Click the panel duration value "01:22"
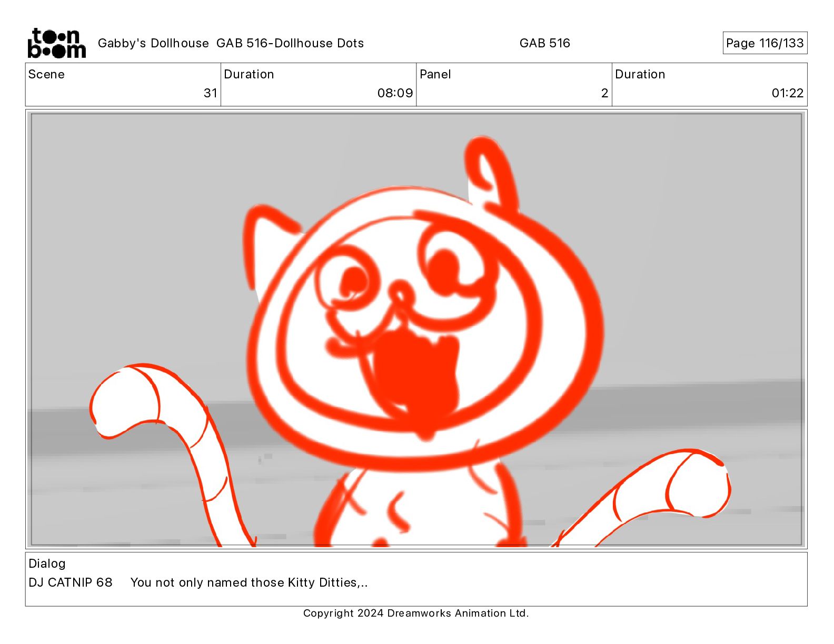 (x=787, y=93)
